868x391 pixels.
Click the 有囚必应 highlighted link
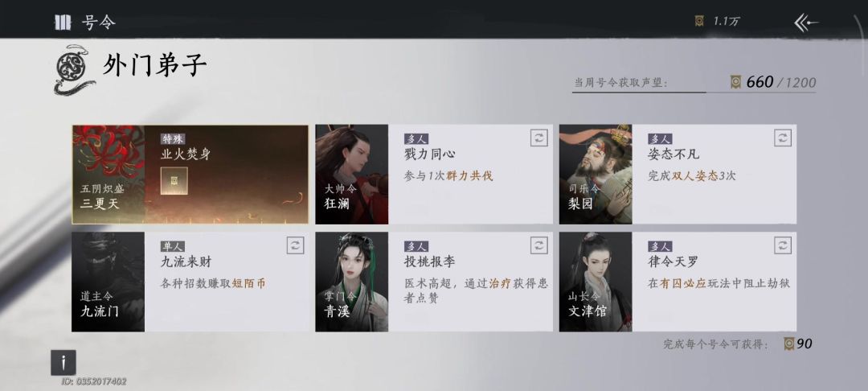click(x=682, y=283)
